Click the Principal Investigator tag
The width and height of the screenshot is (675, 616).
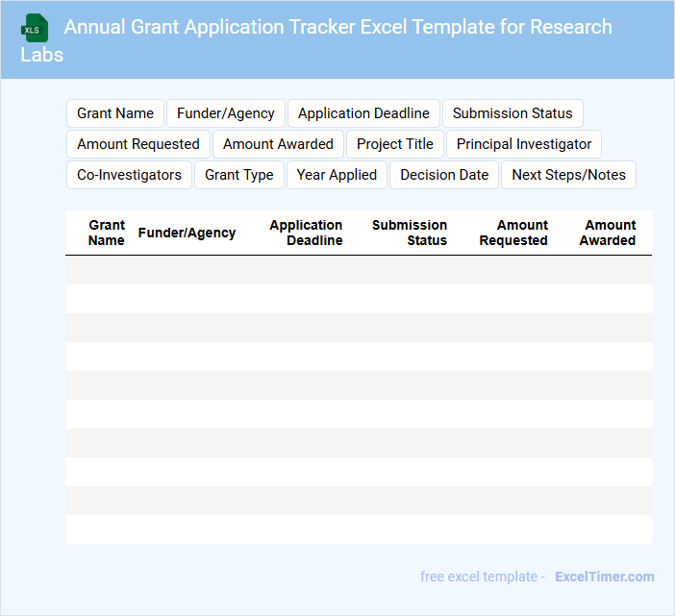tap(524, 144)
